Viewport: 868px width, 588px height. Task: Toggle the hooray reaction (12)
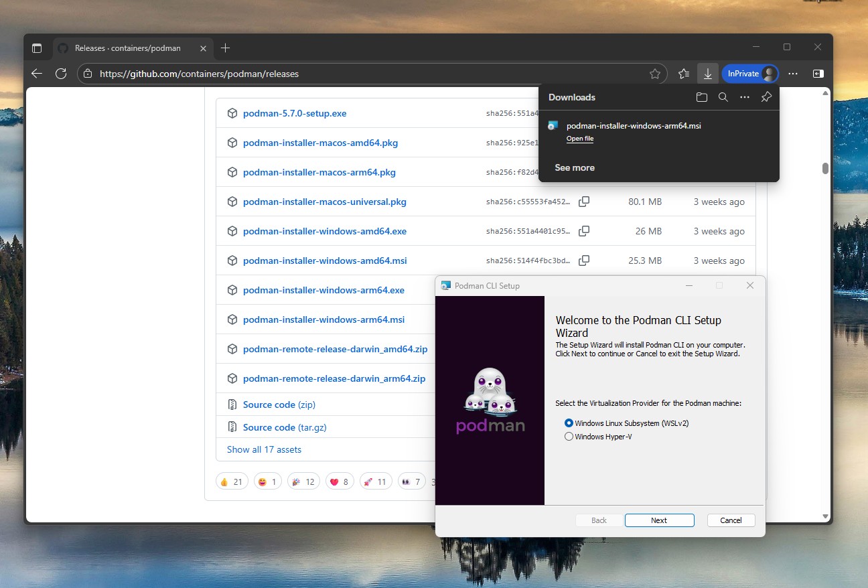tap(303, 482)
